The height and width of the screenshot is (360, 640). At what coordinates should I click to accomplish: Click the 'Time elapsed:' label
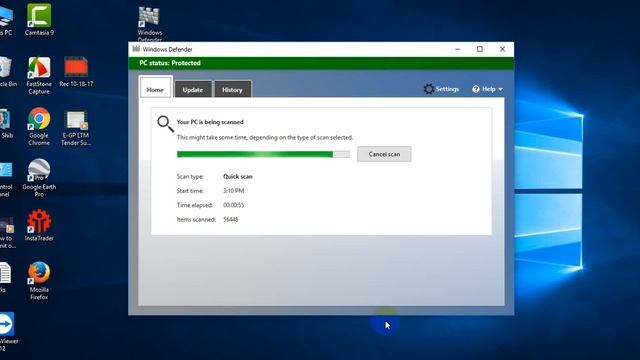point(195,205)
